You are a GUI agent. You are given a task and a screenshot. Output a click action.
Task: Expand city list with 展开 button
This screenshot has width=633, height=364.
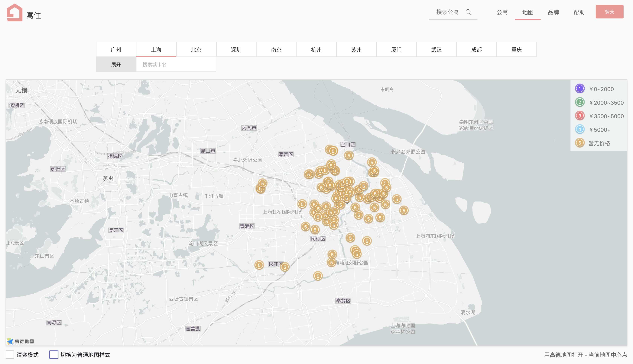pos(116,65)
